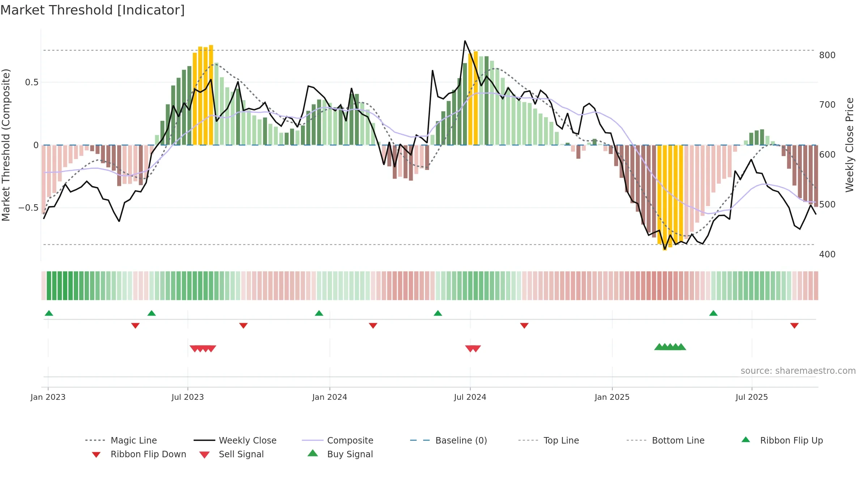Click the 600 price axis tick label
868x488 pixels.
pos(827,155)
